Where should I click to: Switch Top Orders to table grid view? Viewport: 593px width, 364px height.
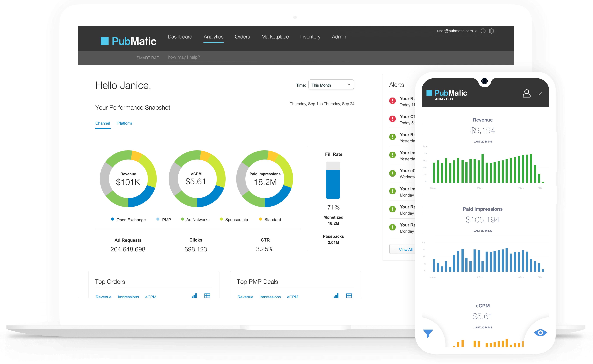[207, 295]
